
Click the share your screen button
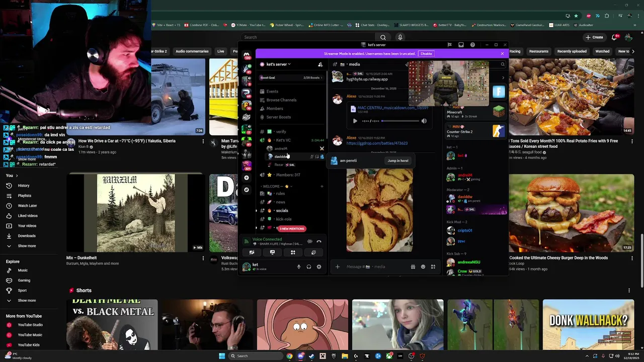tap(272, 252)
